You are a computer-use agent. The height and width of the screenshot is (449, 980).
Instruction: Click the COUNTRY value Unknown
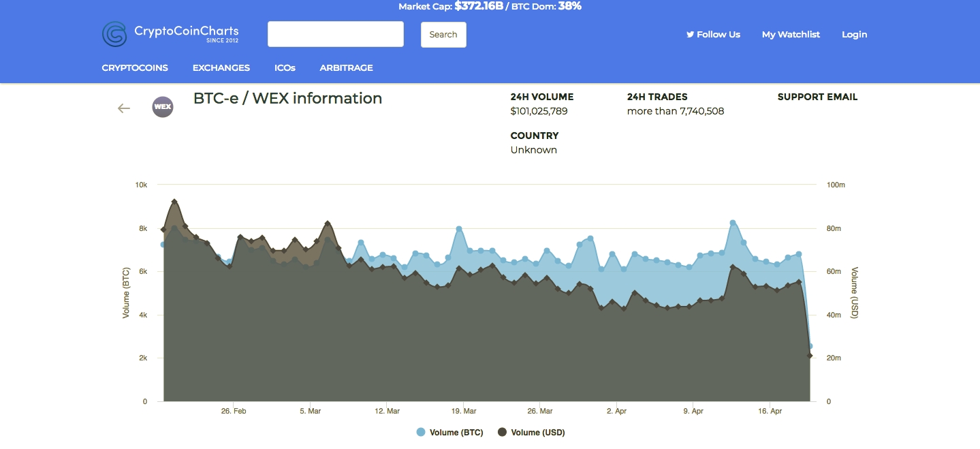(533, 150)
